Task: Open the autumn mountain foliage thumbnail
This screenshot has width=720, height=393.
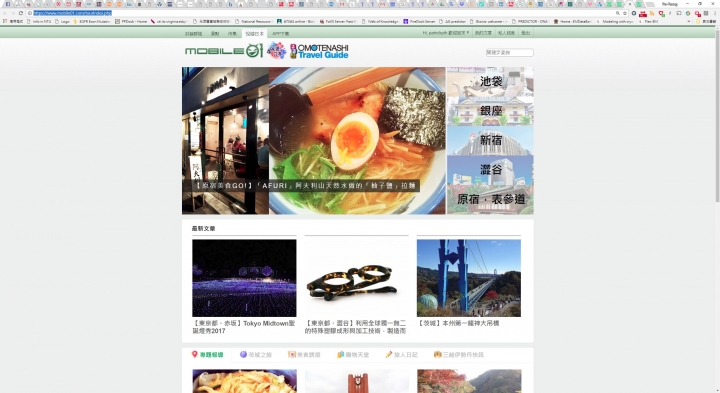Action: pos(469,381)
